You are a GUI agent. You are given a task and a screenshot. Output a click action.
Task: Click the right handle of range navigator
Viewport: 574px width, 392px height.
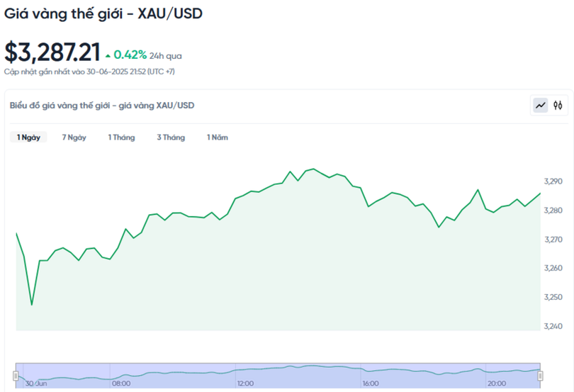(540, 375)
